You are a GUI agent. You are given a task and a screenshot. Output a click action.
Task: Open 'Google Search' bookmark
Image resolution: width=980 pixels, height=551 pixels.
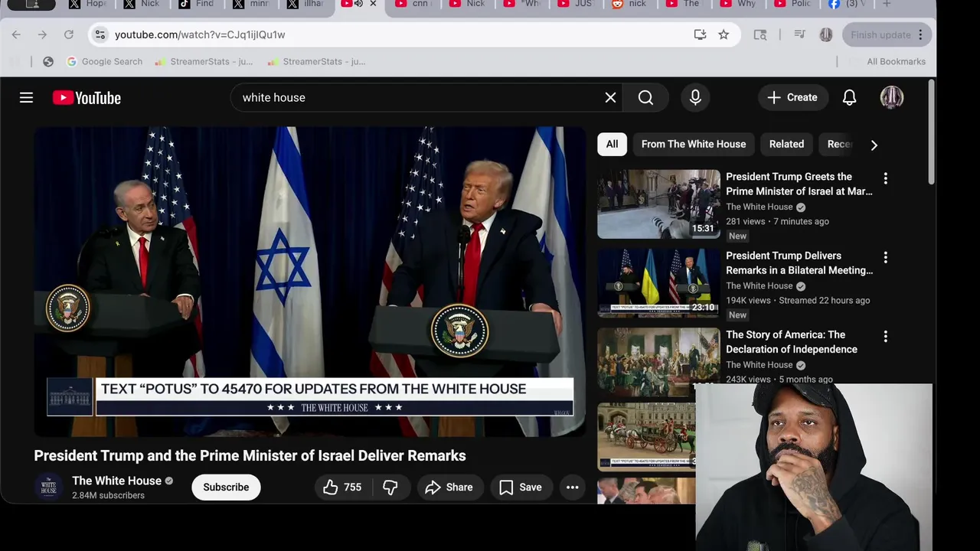104,61
